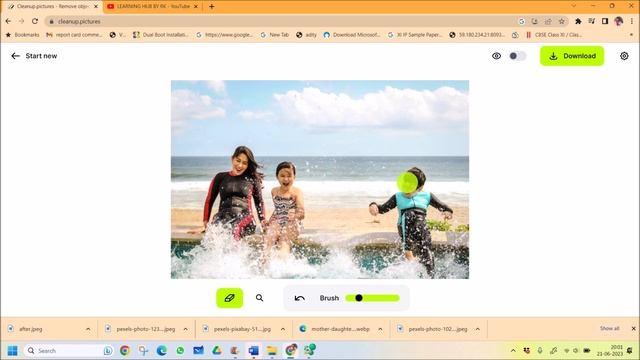Open cleanup settings gear

click(x=624, y=56)
